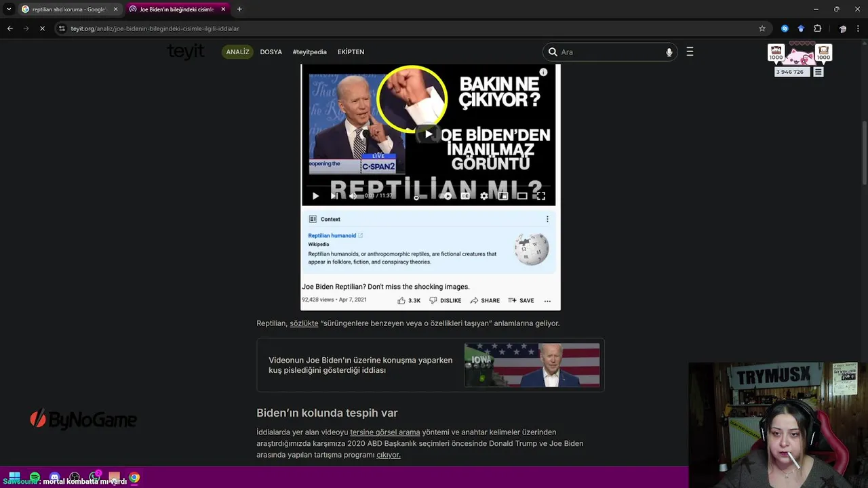Go to teyit home via logo
This screenshot has height=488, width=868.
(186, 52)
